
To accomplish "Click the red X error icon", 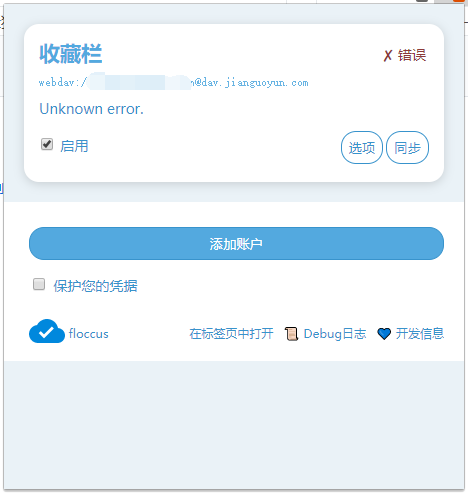I will 388,55.
